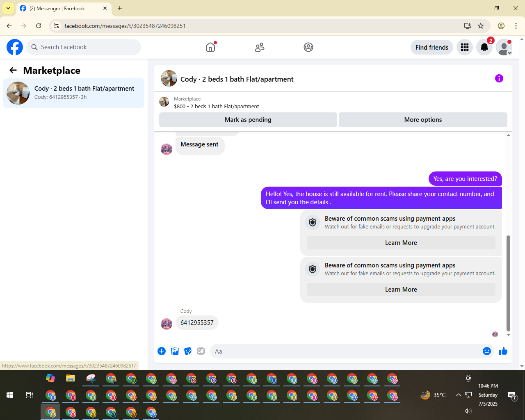Open a new tab
525x420 pixels.
[x=120, y=8]
